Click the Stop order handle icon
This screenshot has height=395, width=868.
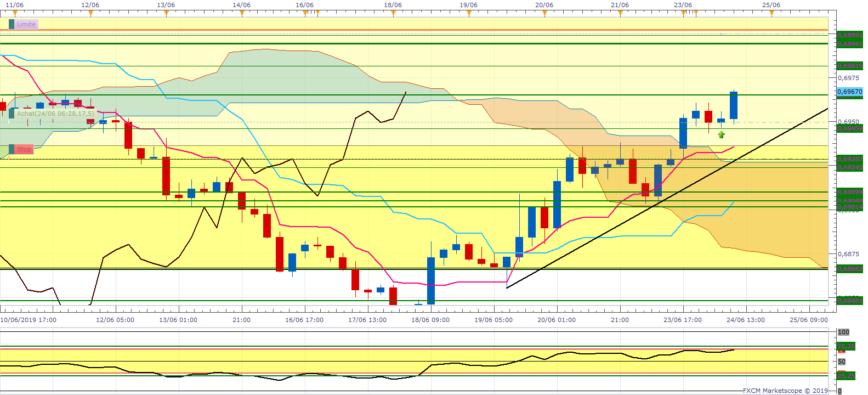pos(12,149)
